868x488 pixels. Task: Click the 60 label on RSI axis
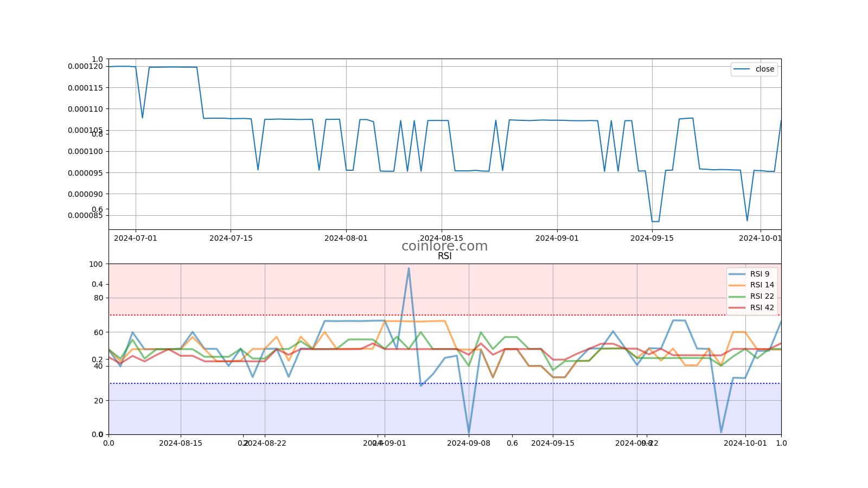tap(98, 332)
